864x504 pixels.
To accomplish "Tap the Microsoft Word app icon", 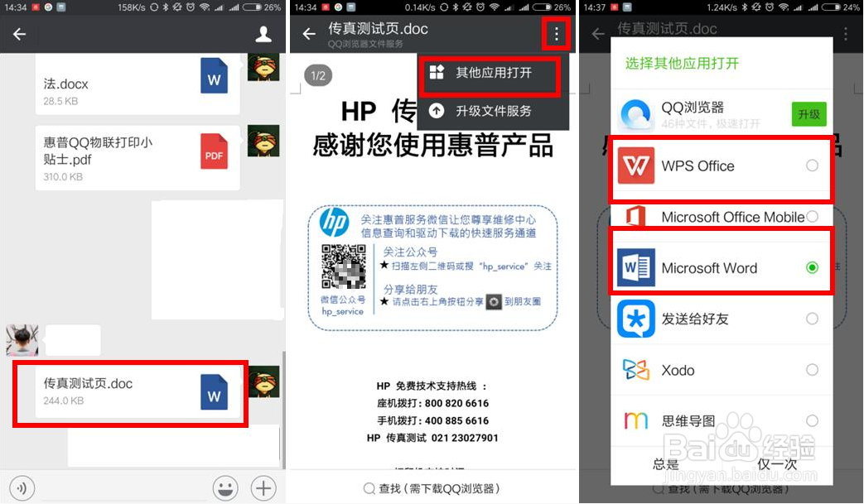I will pos(637,267).
